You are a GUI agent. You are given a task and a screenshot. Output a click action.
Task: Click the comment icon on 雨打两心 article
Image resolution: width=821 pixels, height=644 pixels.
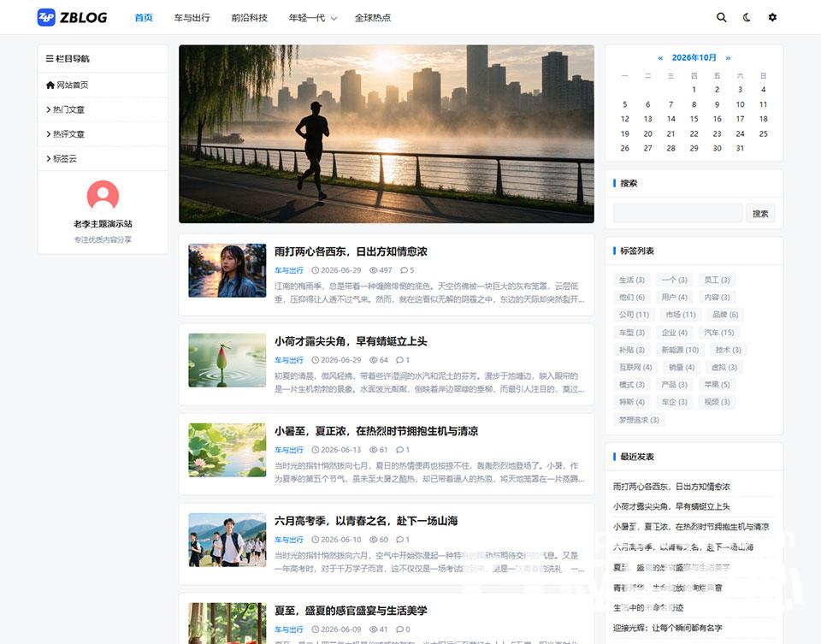pyautogui.click(x=404, y=270)
